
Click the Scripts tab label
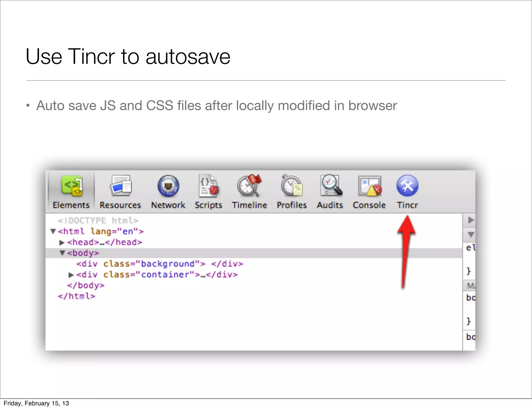(x=209, y=205)
